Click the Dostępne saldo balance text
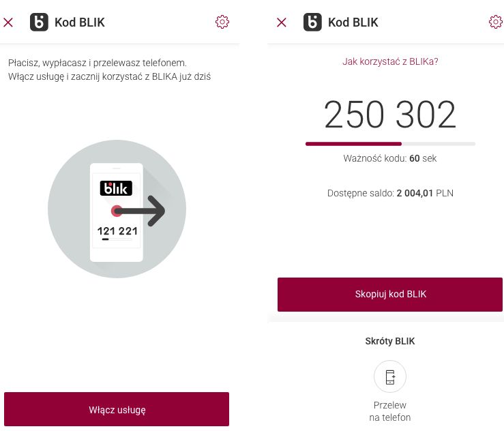 tap(390, 193)
